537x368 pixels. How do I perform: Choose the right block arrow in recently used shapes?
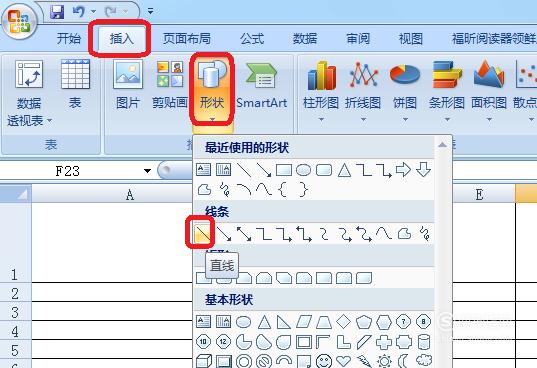coord(403,170)
